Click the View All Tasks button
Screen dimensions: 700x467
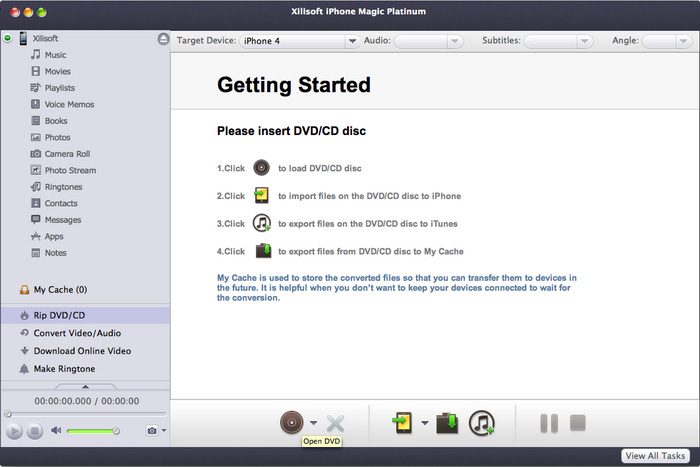pyautogui.click(x=654, y=456)
